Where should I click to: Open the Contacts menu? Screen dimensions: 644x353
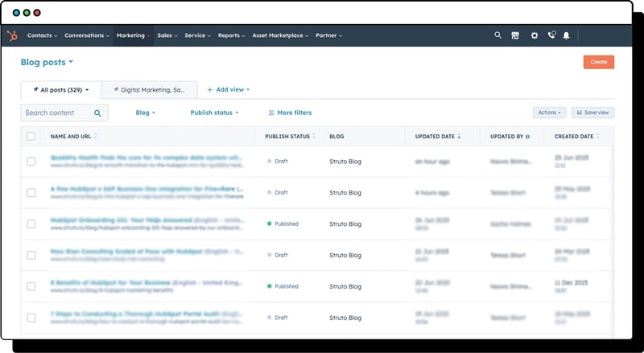(43, 35)
